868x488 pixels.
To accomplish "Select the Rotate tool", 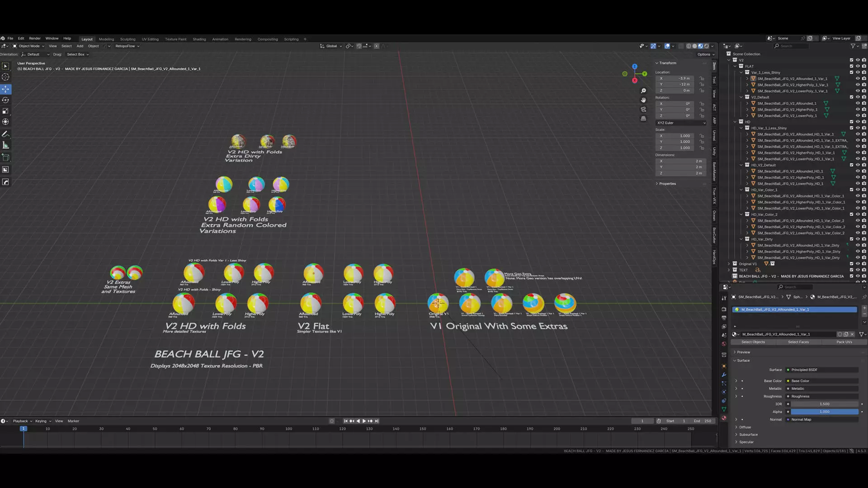I will 5,100.
